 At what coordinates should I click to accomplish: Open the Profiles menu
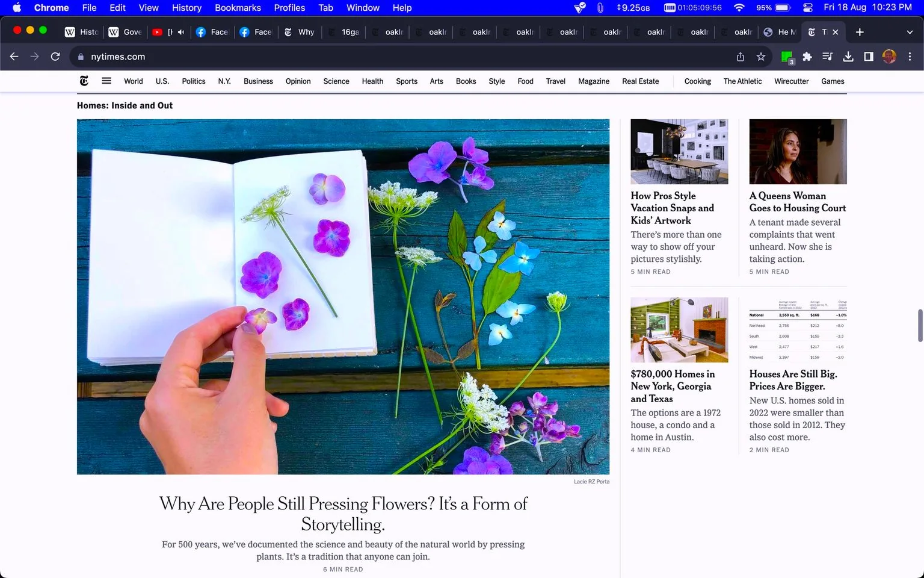pyautogui.click(x=289, y=8)
